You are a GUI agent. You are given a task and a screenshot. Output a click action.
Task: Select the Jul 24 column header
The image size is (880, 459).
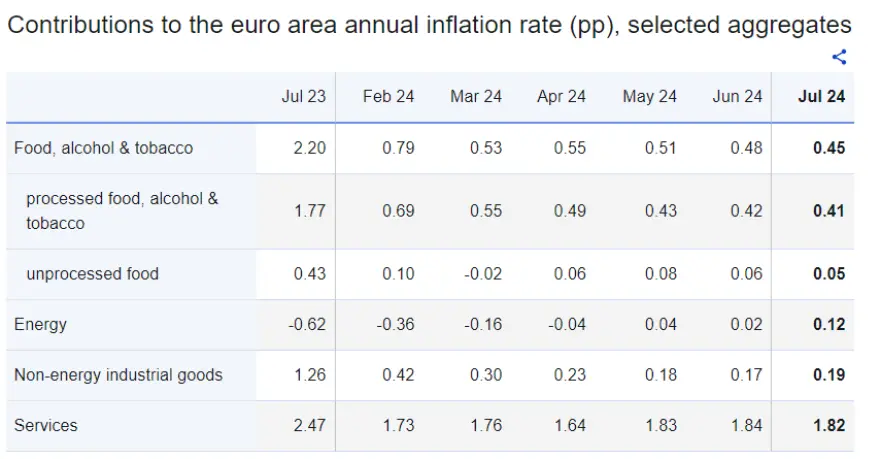click(821, 96)
